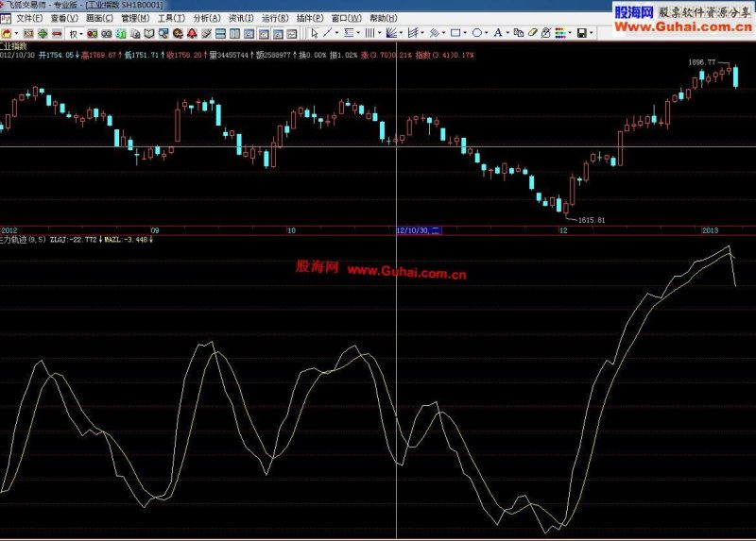Select the line drawing tool
Image resolution: width=756 pixels, height=541 pixels.
point(327,33)
